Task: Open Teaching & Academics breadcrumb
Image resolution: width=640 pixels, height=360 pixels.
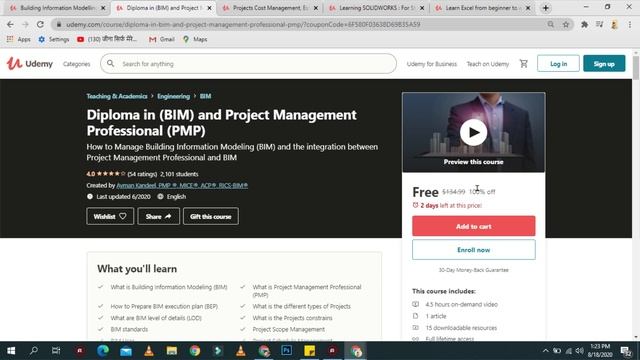Action: 117,96
